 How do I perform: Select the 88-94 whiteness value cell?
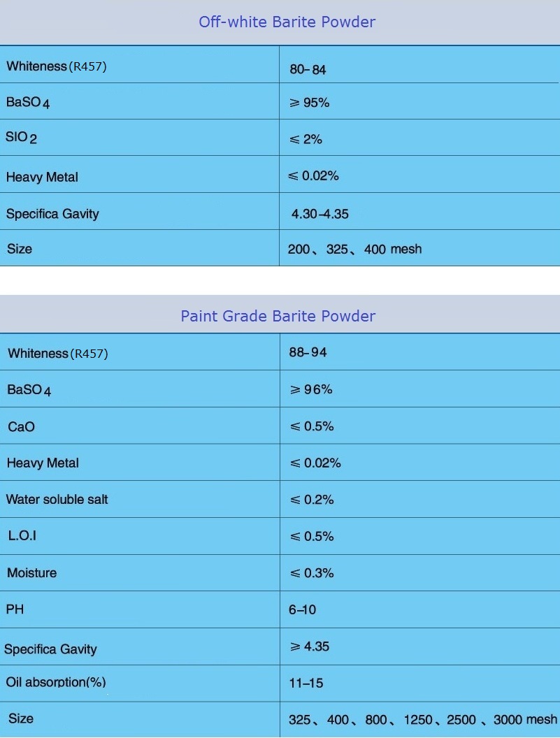coord(308,352)
